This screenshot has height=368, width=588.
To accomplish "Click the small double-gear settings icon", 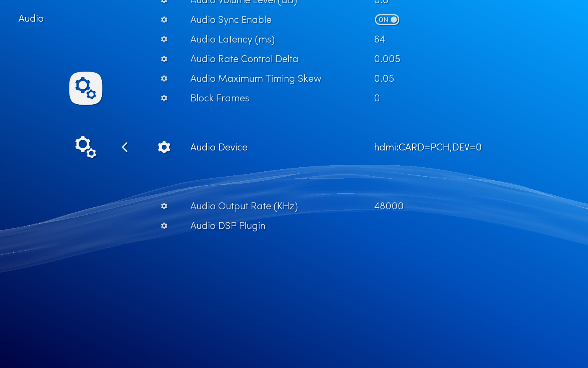I will 85,147.
